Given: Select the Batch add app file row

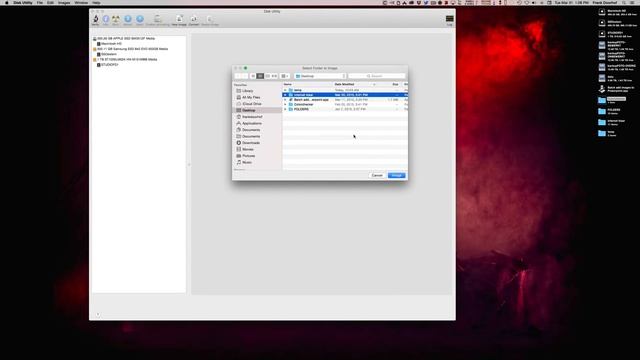Looking at the screenshot, I should (345, 100).
